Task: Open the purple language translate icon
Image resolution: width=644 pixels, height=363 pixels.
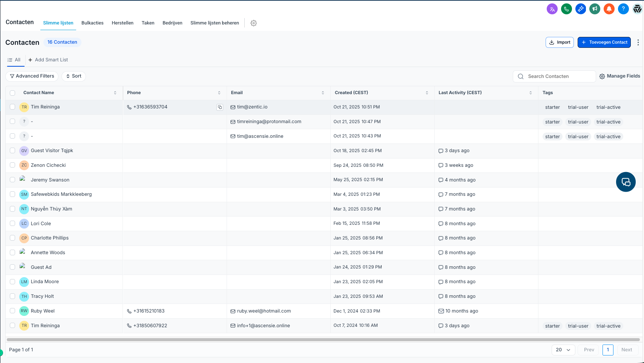Action: 552,9
